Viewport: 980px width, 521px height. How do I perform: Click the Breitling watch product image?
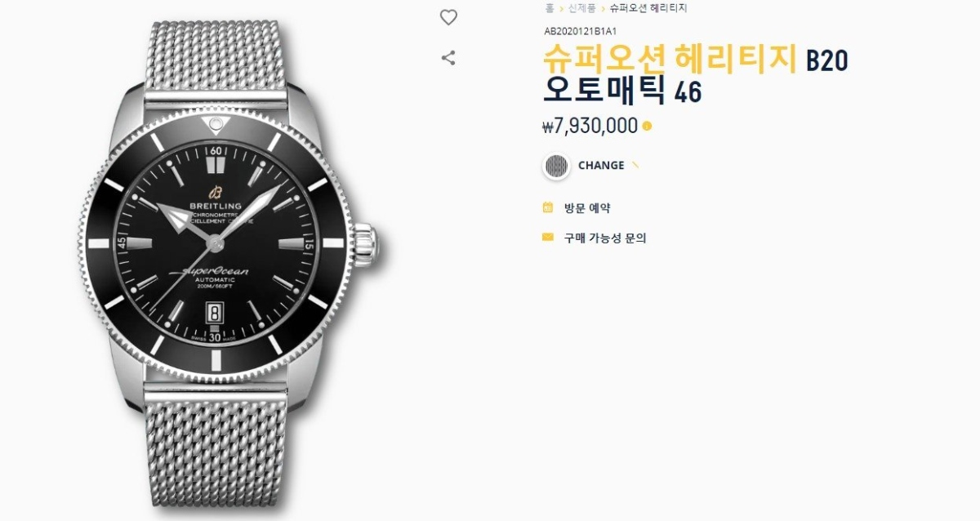(234, 260)
